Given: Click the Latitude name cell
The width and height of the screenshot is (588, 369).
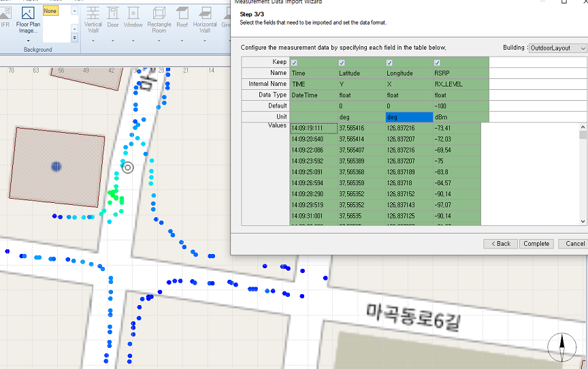Looking at the screenshot, I should point(361,73).
